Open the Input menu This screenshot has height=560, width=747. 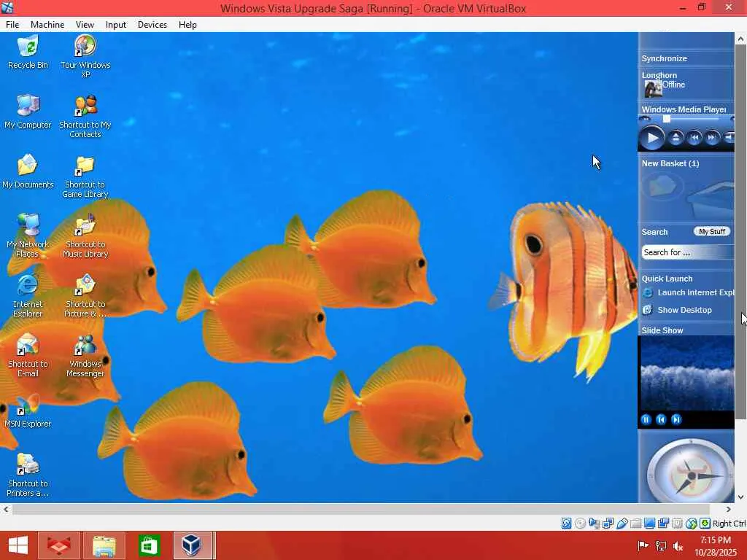point(116,25)
